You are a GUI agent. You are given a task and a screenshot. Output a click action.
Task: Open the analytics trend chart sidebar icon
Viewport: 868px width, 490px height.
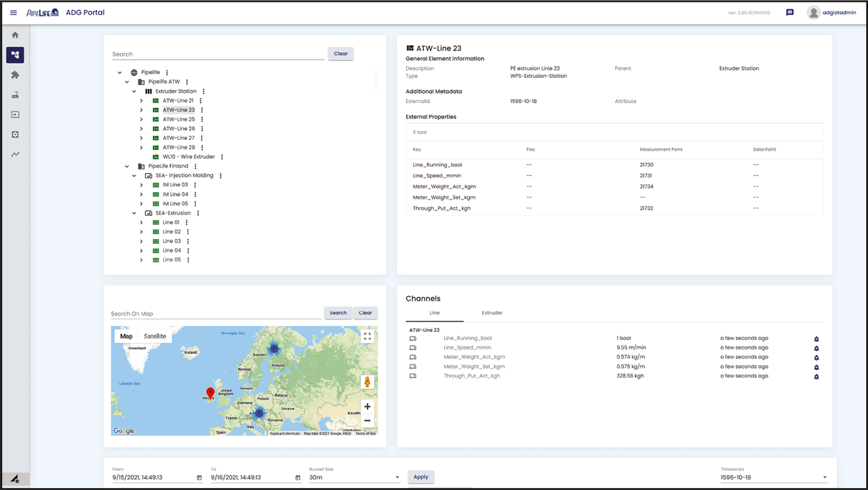14,154
